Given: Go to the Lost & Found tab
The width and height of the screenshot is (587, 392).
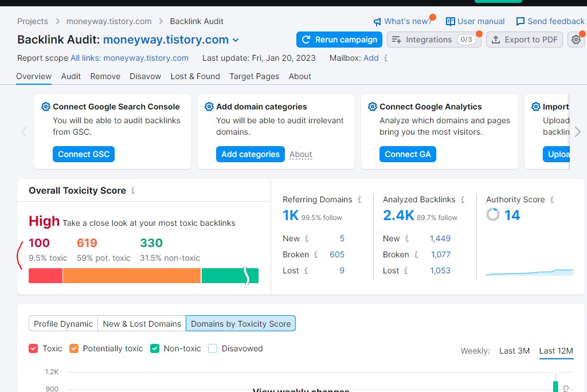Looking at the screenshot, I should point(195,76).
